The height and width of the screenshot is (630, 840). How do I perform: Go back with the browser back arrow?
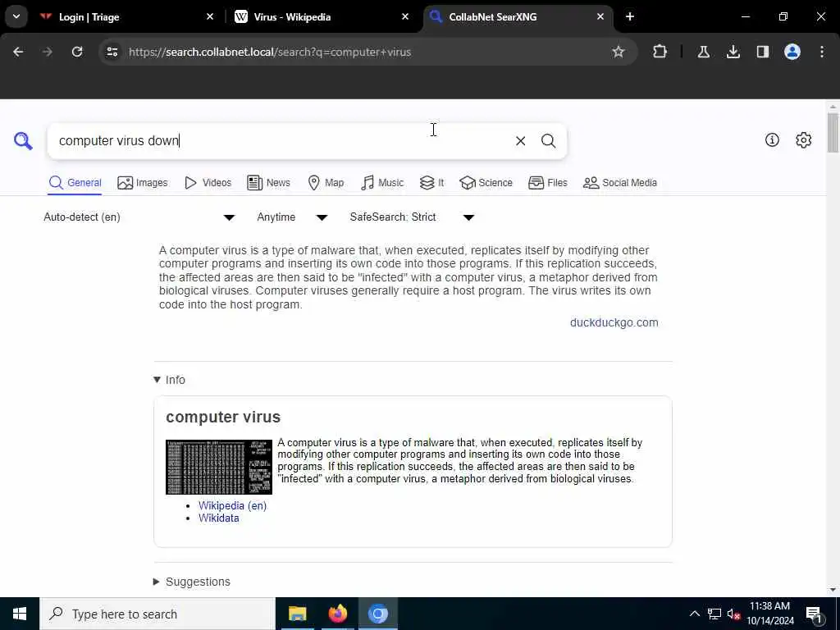[x=18, y=52]
